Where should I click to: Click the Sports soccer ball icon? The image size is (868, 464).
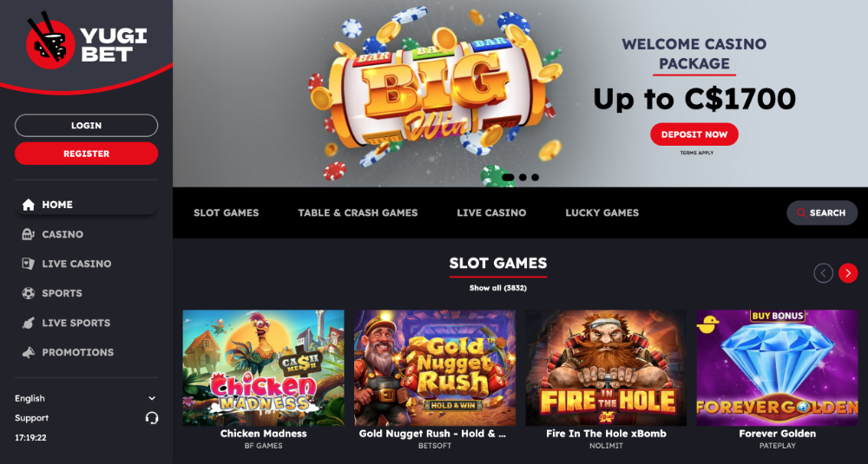point(29,293)
